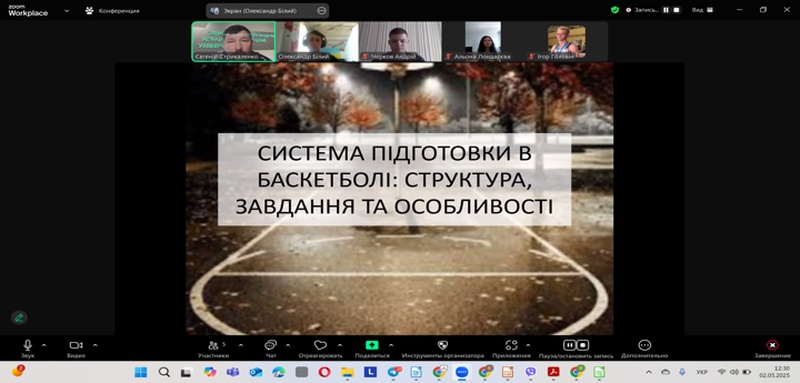Viewport: 800px width, 383px height.
Task: End meeting with the Завершение button
Action: pos(772,349)
